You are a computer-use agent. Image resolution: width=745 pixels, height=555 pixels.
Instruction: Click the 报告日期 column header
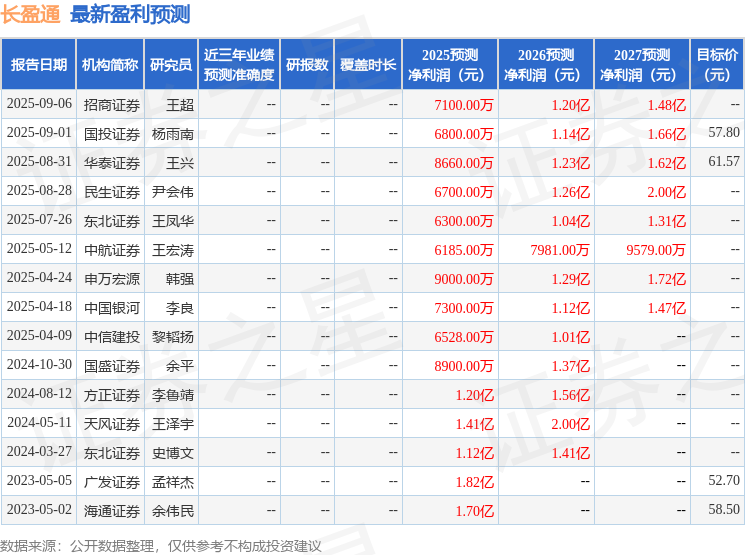click(38, 65)
